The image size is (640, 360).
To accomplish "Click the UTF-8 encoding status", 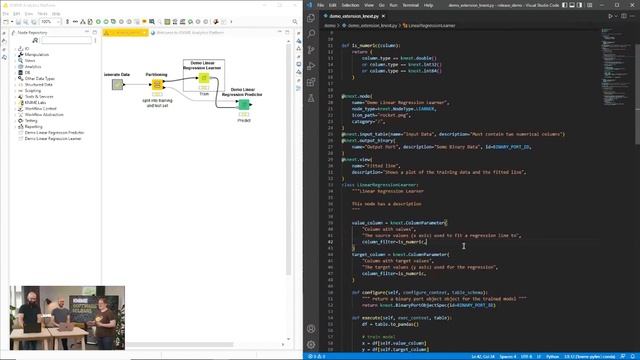I will 526,356.
